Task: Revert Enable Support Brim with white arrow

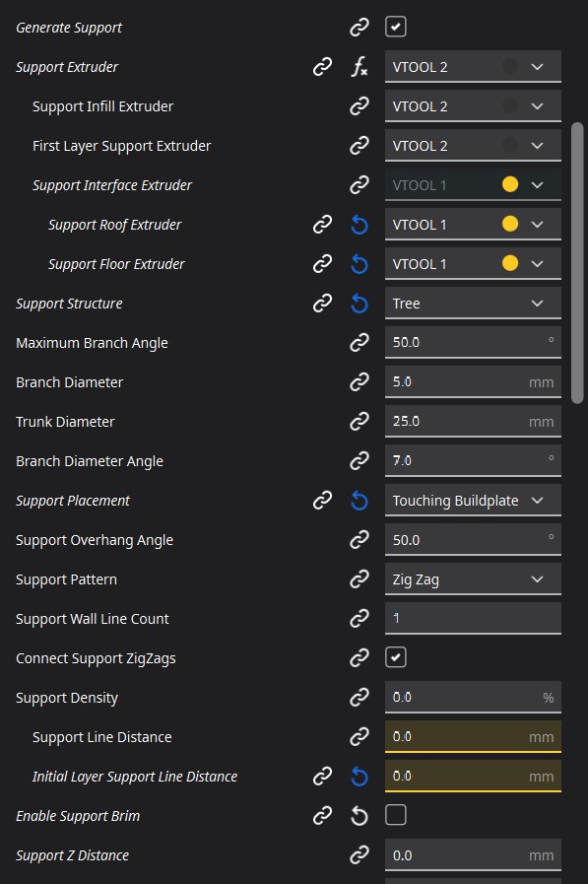Action: tap(359, 816)
